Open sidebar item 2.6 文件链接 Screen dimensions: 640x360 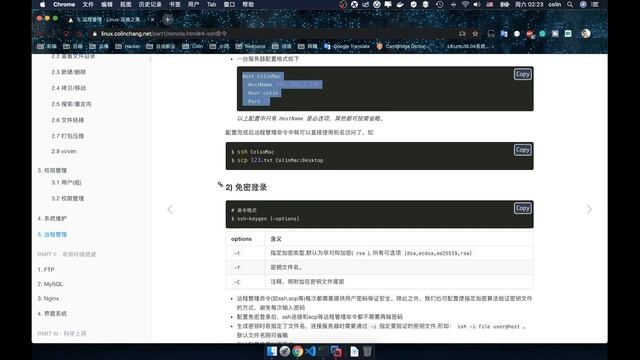click(x=67, y=120)
